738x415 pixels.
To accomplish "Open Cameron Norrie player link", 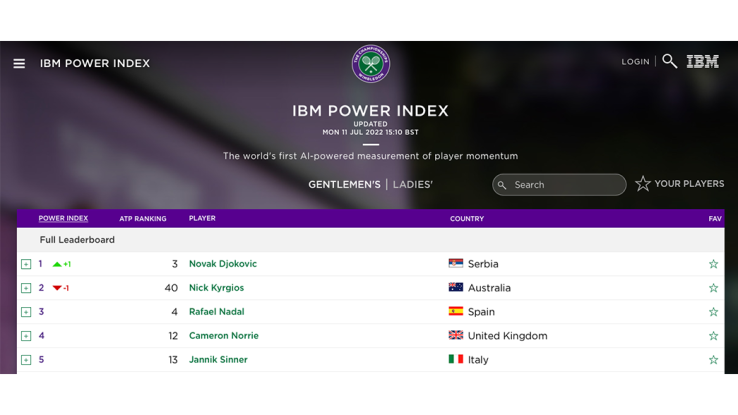I will 224,335.
